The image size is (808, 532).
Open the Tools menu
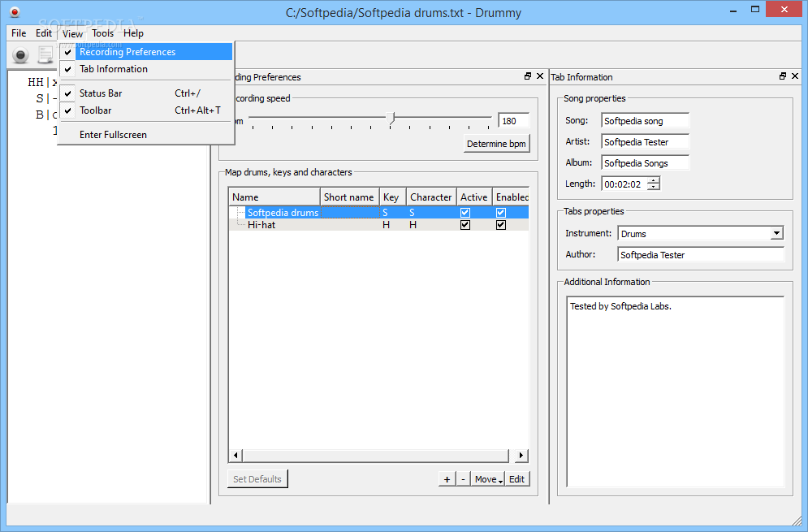(102, 33)
